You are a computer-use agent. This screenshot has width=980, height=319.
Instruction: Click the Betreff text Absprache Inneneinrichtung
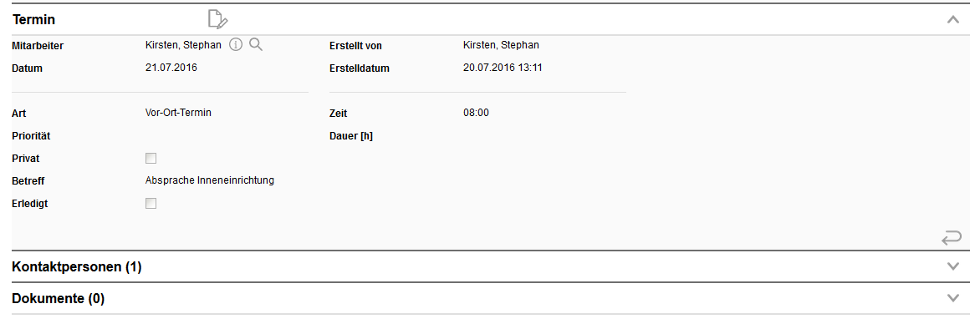pyautogui.click(x=210, y=180)
